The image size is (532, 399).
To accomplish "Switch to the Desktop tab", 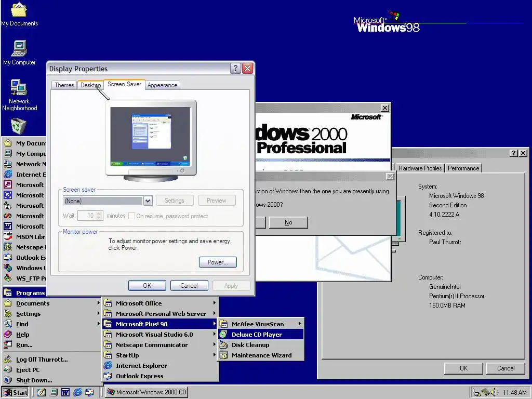I will pos(90,85).
